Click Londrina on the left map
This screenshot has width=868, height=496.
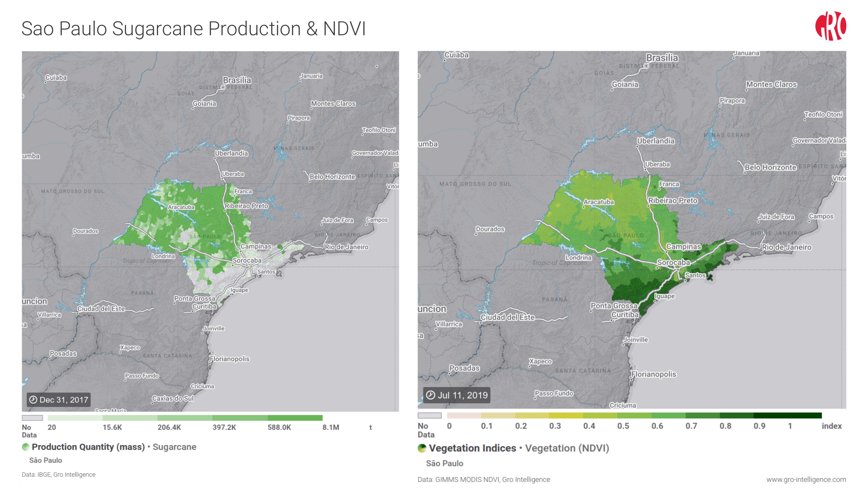coord(163,256)
